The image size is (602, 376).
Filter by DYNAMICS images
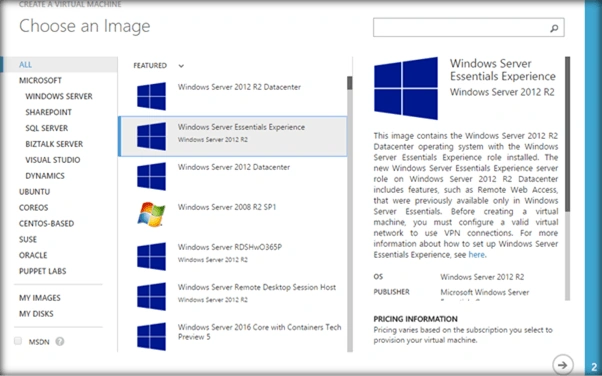[45, 176]
